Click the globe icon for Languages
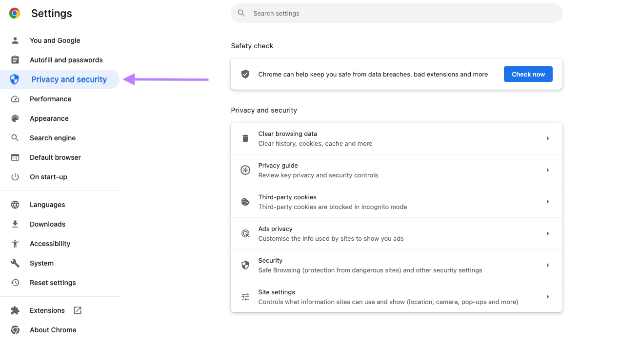The width and height of the screenshot is (620, 364). click(x=15, y=205)
